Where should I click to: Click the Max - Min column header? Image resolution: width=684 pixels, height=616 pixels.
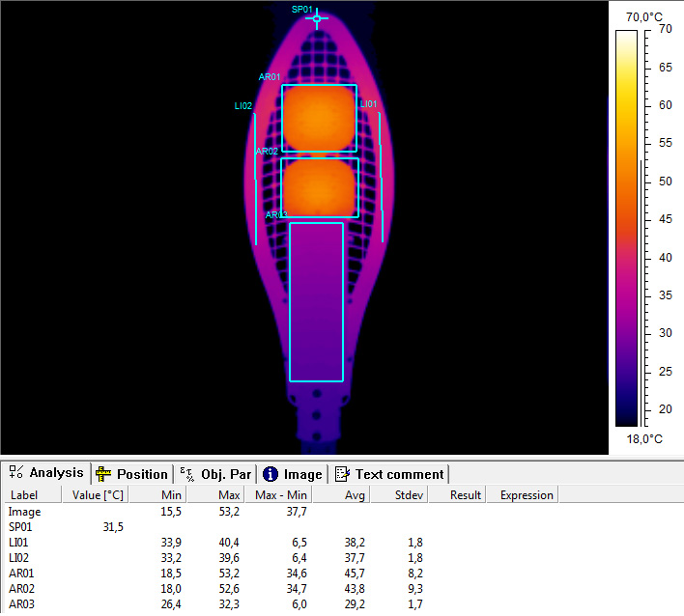click(282, 495)
